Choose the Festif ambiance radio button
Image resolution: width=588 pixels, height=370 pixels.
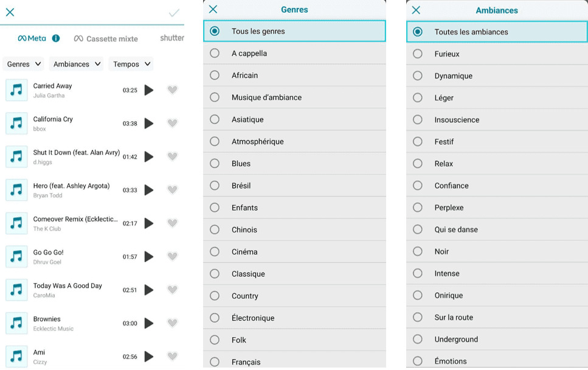(x=418, y=141)
